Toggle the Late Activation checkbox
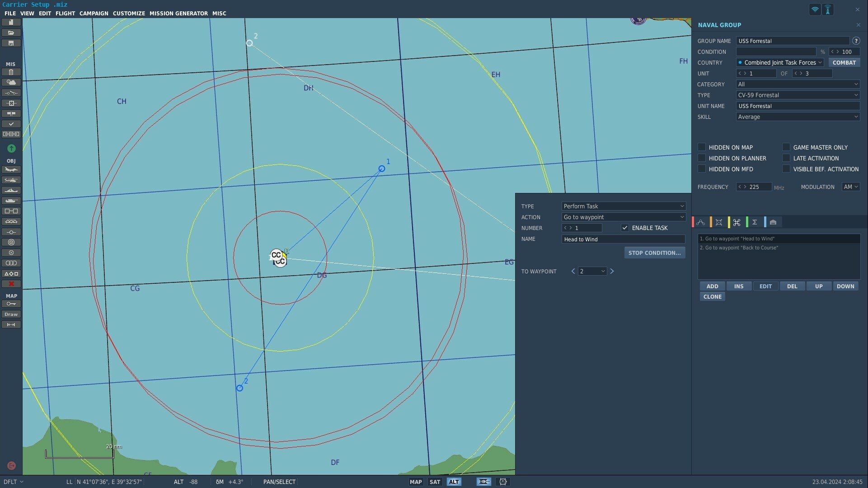 pyautogui.click(x=786, y=158)
